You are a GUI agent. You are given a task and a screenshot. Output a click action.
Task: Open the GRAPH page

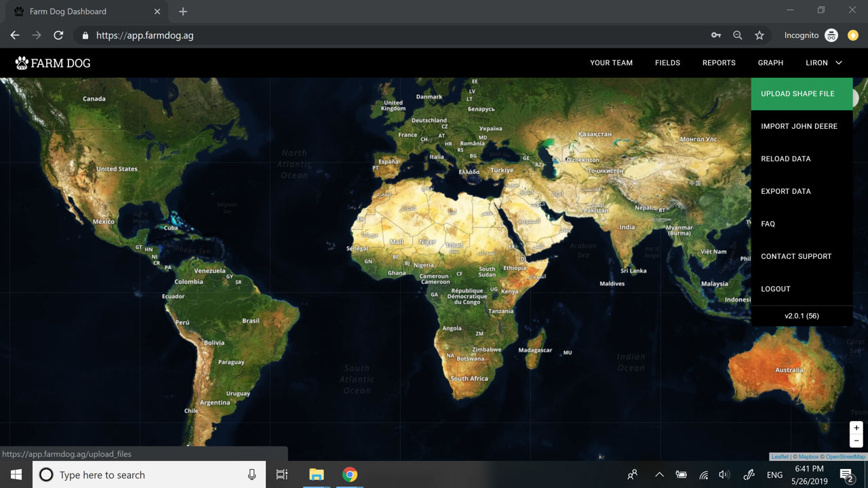tap(770, 62)
